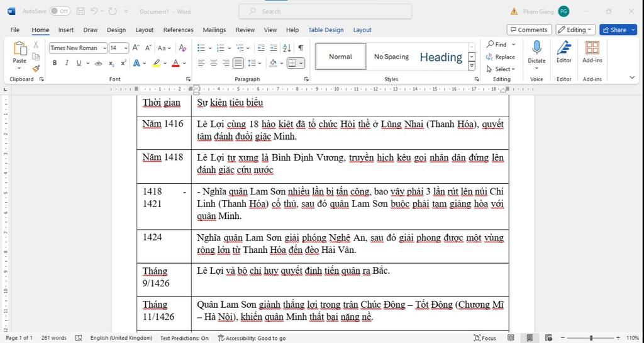Switch to Read Mode view icon
This screenshot has width=644, height=343.
point(511,338)
